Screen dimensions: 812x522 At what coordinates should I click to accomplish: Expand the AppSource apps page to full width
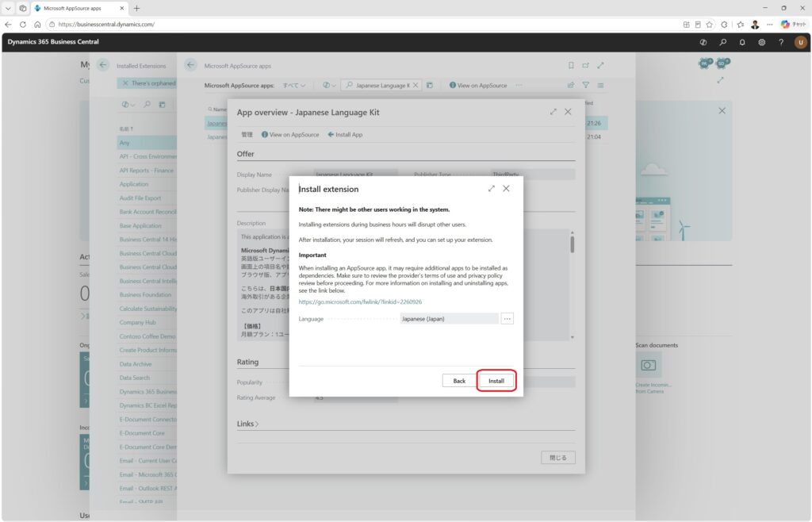pos(601,65)
